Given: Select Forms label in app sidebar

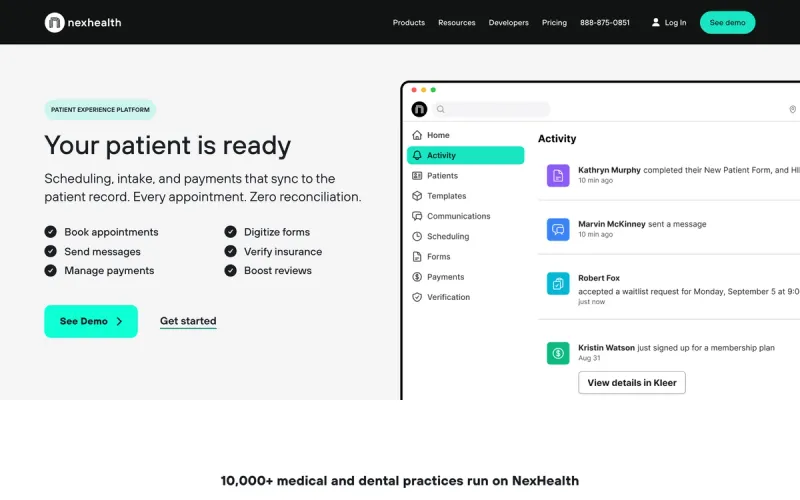Looking at the screenshot, I should [x=439, y=257].
